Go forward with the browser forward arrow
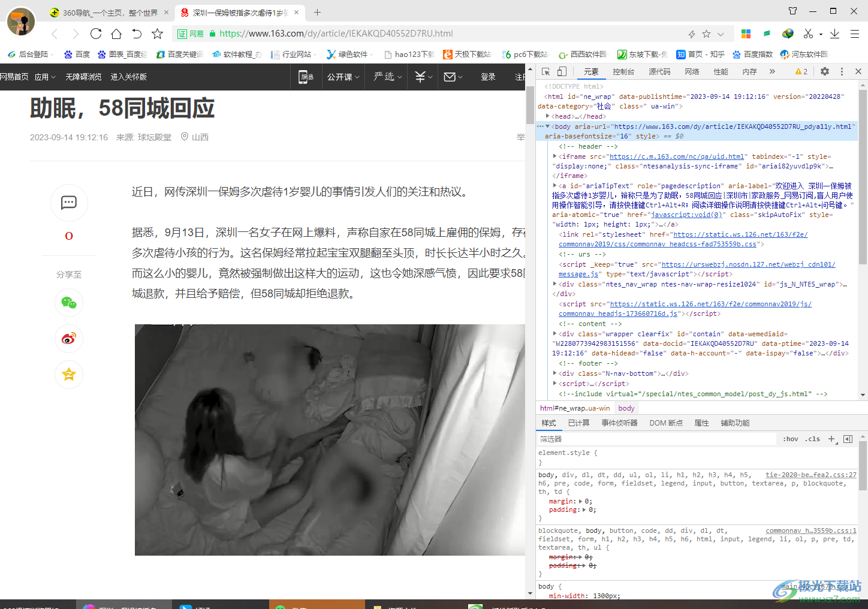Image resolution: width=868 pixels, height=609 pixels. click(x=76, y=34)
